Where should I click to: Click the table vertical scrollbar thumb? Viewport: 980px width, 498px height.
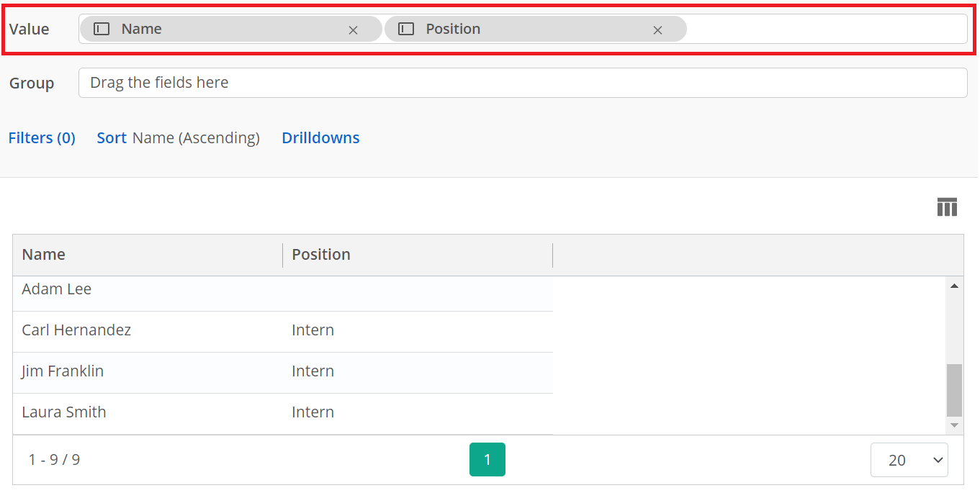click(954, 389)
